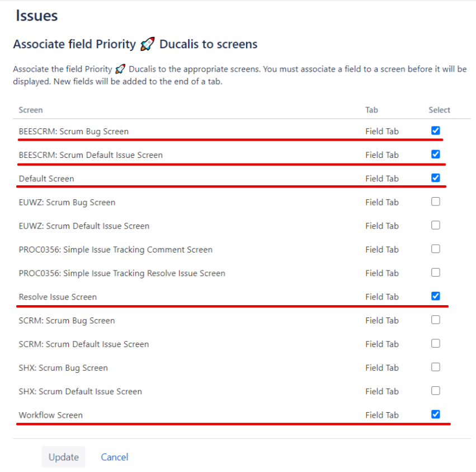Screen dimensions: 476x472
Task: Check the EUWZ: Scrum Bug Screen box
Action: point(436,202)
